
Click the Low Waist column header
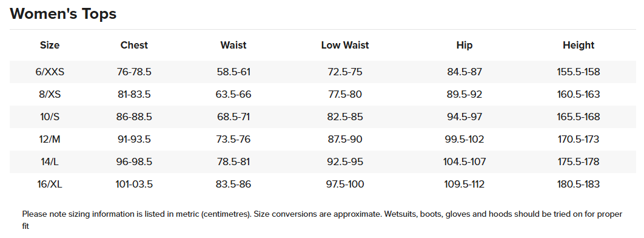(x=345, y=45)
